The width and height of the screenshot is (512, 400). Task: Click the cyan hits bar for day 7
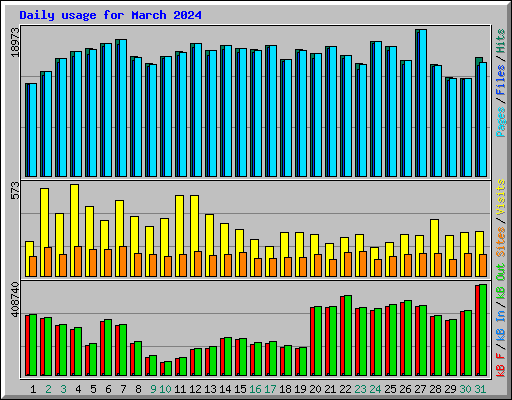123,108
